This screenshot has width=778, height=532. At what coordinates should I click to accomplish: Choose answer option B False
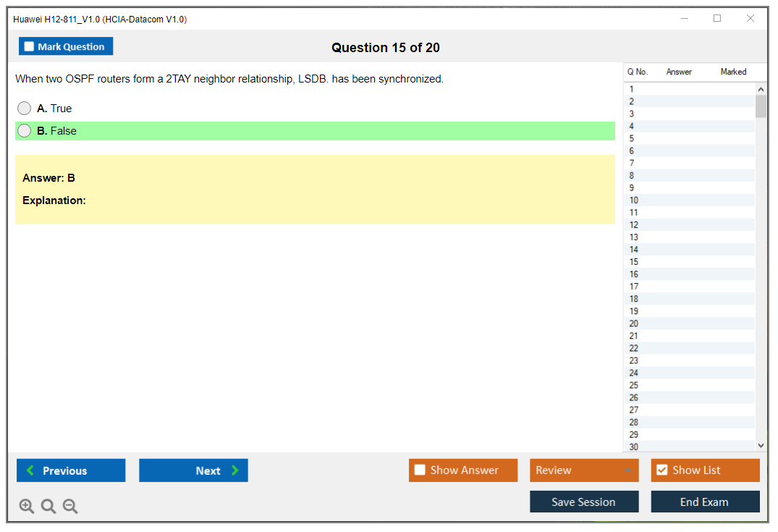point(25,131)
